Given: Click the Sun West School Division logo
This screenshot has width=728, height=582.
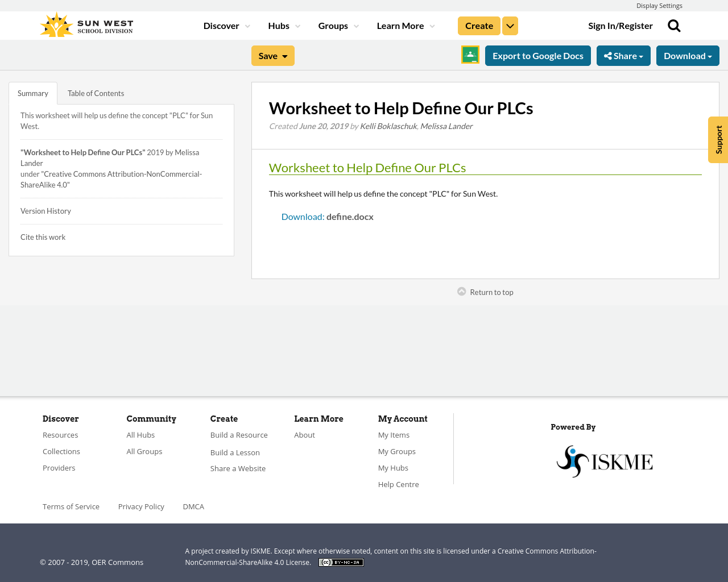Looking at the screenshot, I should tap(85, 23).
